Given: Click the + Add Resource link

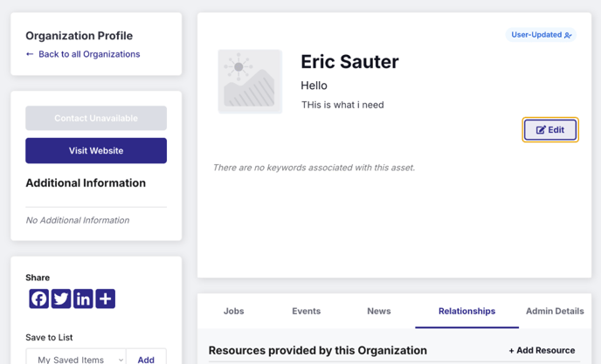Looking at the screenshot, I should point(542,350).
